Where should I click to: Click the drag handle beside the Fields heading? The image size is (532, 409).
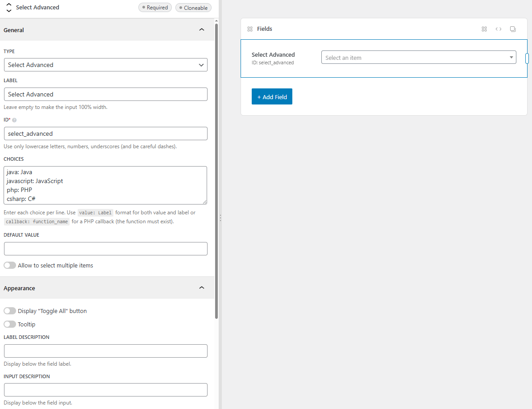250,29
